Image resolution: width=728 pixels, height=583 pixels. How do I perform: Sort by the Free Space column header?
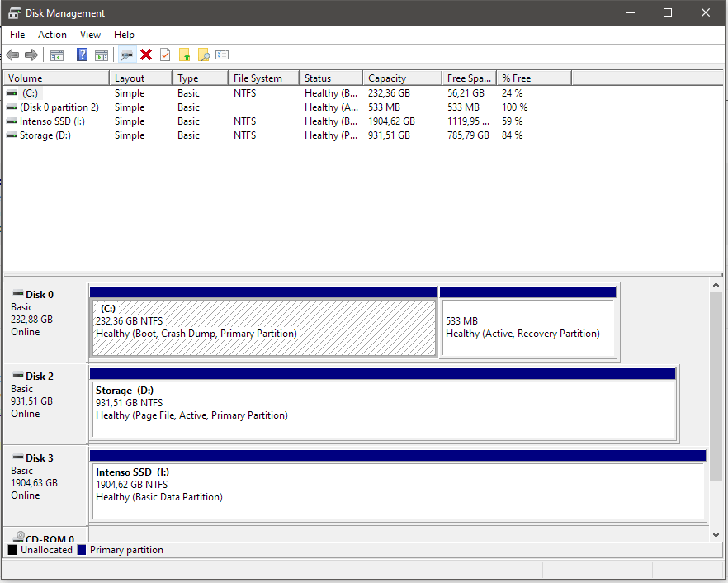[470, 78]
